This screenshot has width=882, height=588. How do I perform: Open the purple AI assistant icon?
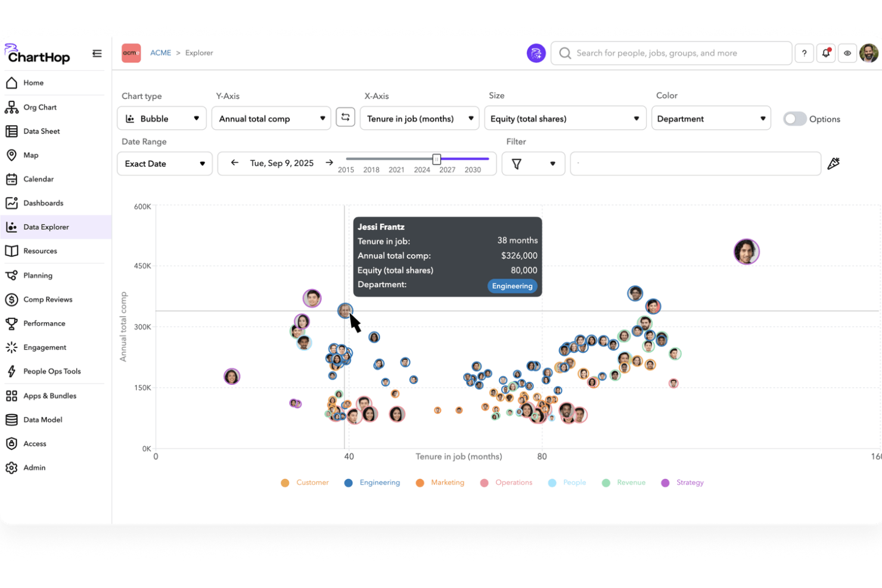[536, 53]
